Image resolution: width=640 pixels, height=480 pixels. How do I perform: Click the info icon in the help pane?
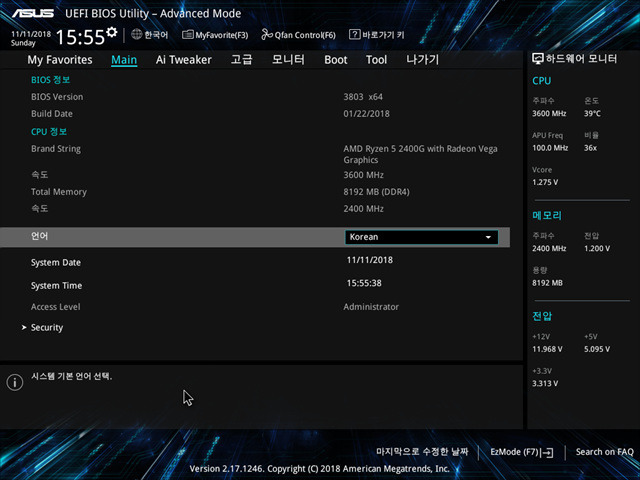click(15, 382)
